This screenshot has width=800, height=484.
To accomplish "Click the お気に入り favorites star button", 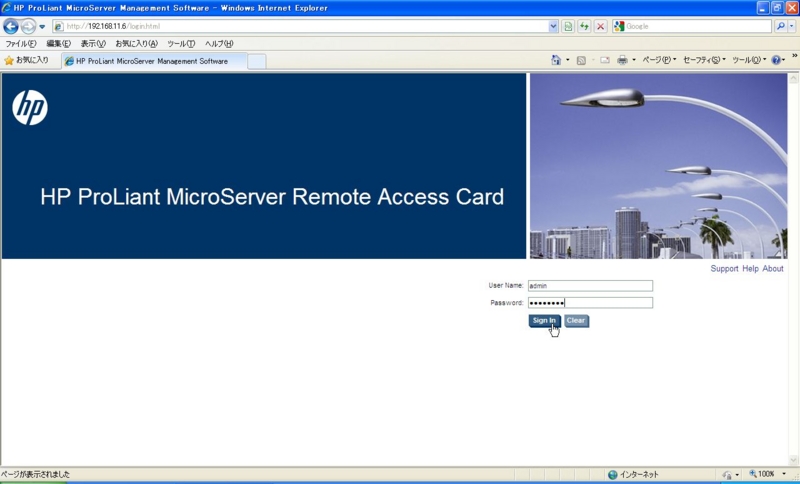I will 27,60.
